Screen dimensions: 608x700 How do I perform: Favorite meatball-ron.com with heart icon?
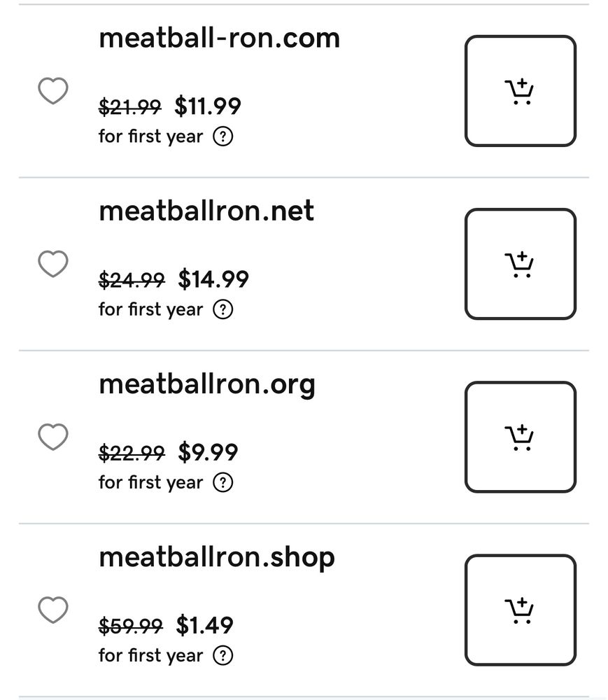(x=53, y=90)
